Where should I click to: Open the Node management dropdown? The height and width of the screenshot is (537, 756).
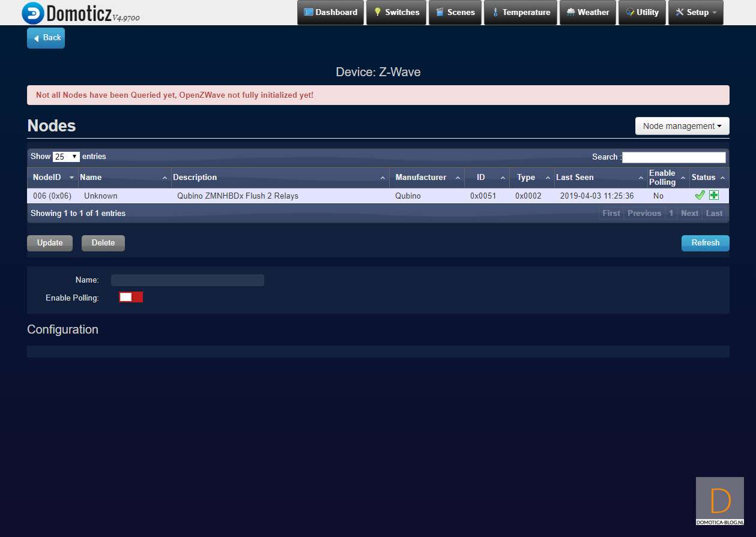[x=682, y=126]
